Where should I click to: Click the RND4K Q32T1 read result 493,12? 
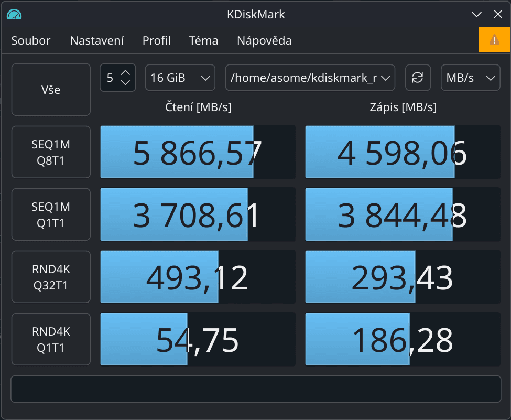(x=198, y=277)
